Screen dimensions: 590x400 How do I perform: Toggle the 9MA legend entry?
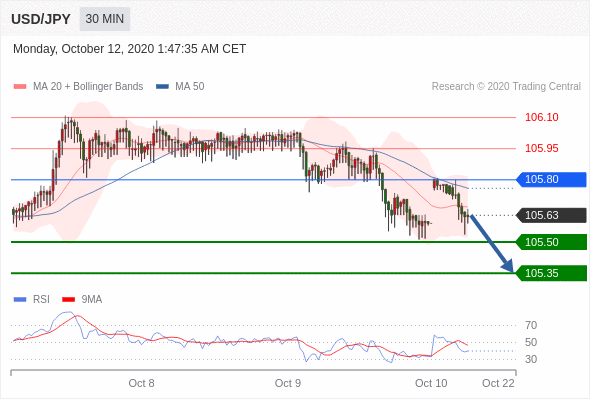pos(82,300)
